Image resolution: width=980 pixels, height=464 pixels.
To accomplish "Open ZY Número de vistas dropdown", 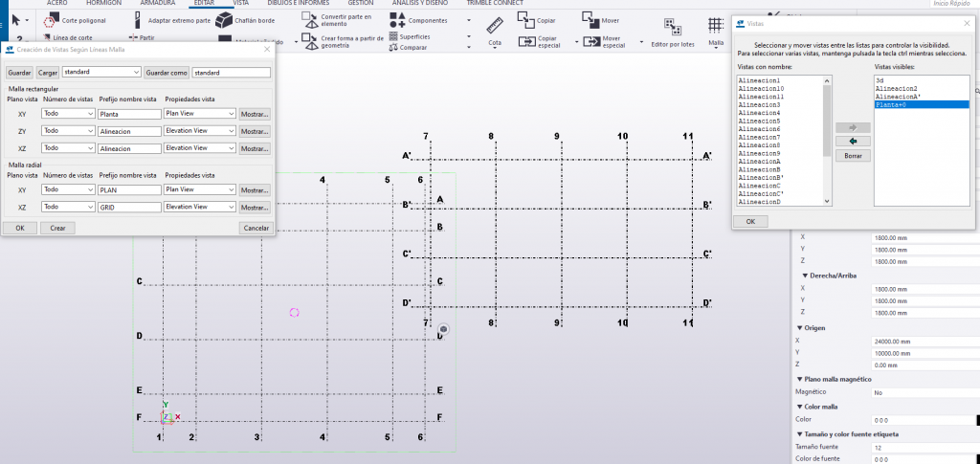I will coord(68,131).
